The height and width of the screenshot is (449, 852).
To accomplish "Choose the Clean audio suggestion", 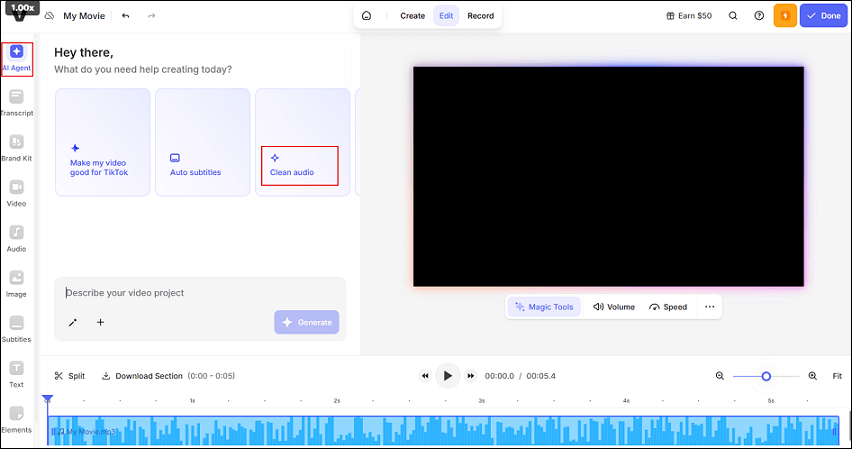I will 303,142.
